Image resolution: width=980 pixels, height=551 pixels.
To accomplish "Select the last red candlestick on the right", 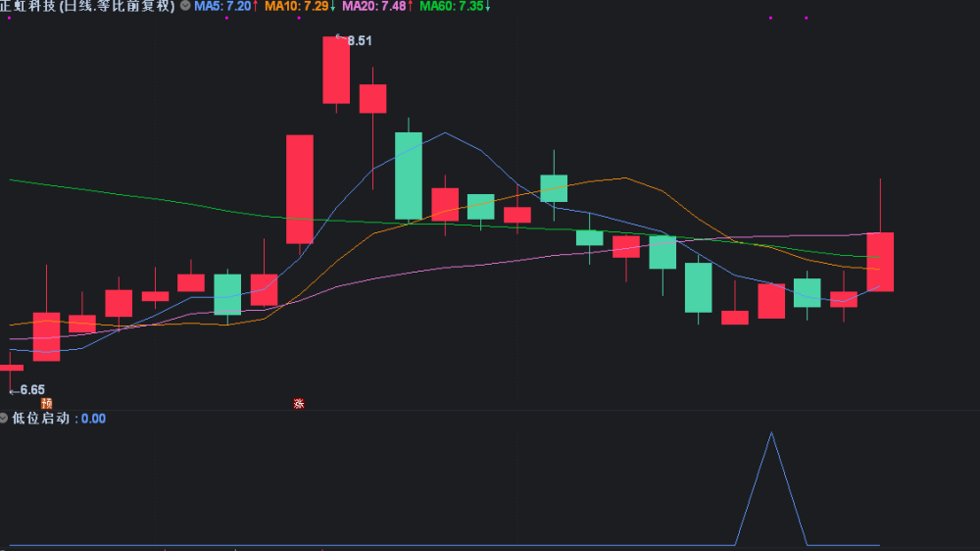I will 880,262.
